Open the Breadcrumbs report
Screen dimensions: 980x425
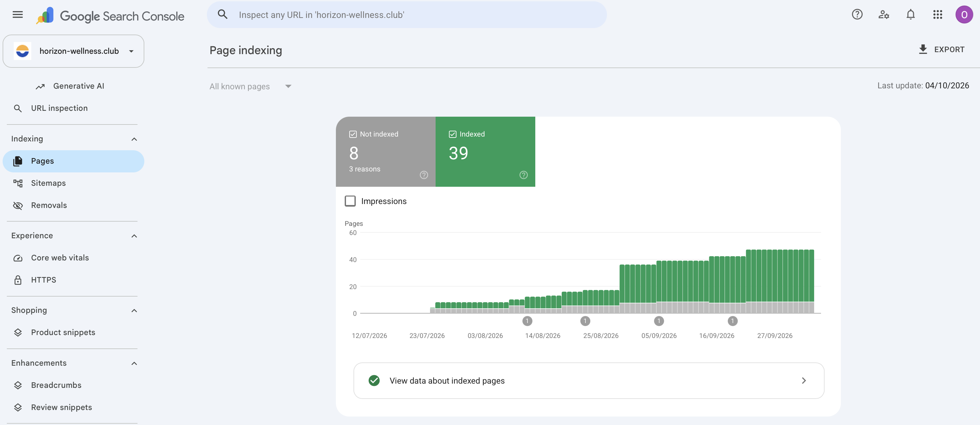[73, 386]
